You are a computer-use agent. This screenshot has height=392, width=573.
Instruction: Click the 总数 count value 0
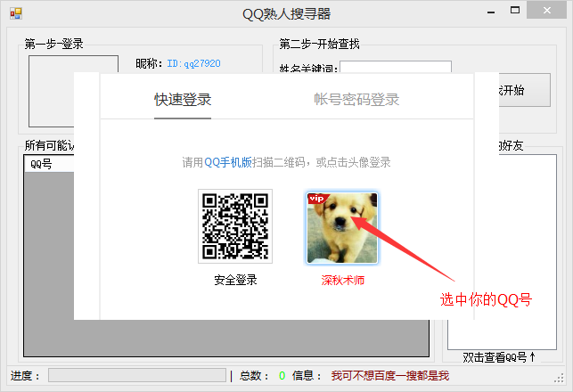(282, 376)
